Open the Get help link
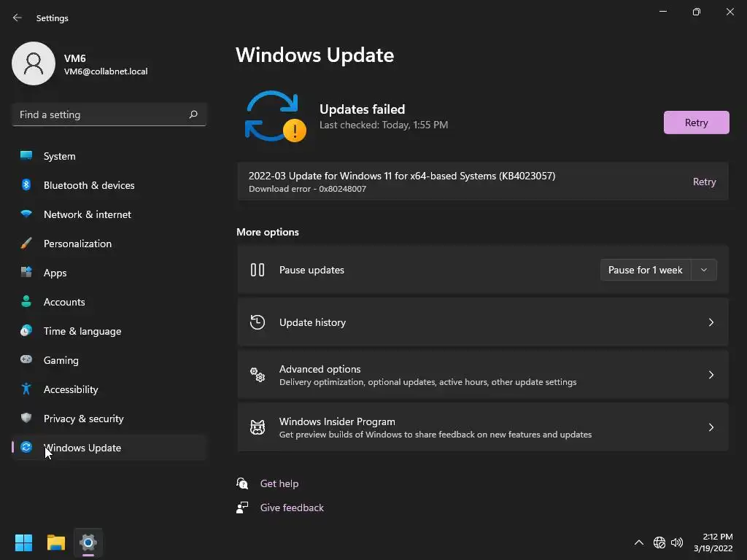This screenshot has height=560, width=747. (279, 483)
